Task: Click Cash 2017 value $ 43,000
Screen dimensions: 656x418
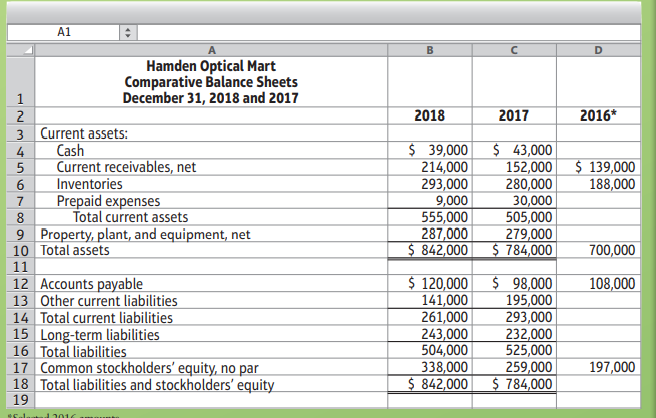Action: pos(514,150)
